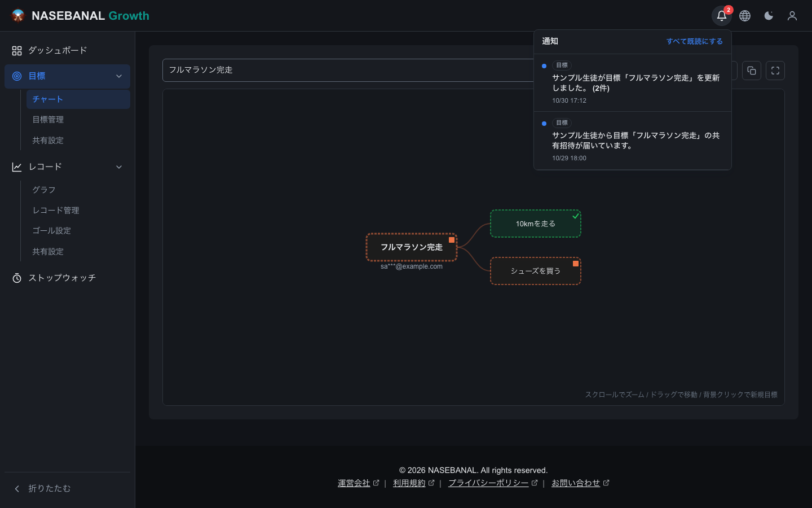Click the copy chart icon button
The image size is (812, 508).
752,71
